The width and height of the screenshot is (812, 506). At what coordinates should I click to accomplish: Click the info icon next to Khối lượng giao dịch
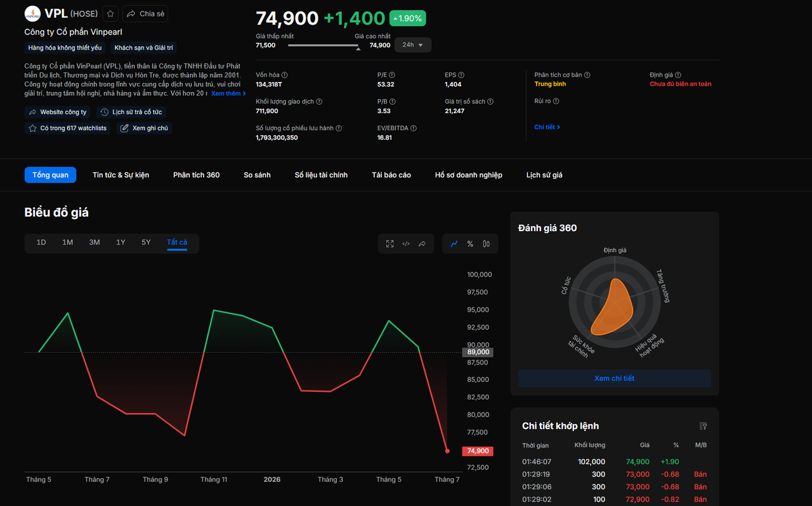click(x=319, y=102)
